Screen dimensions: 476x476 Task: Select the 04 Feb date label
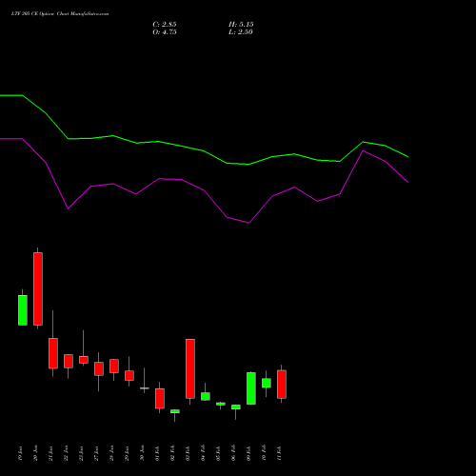click(204, 453)
